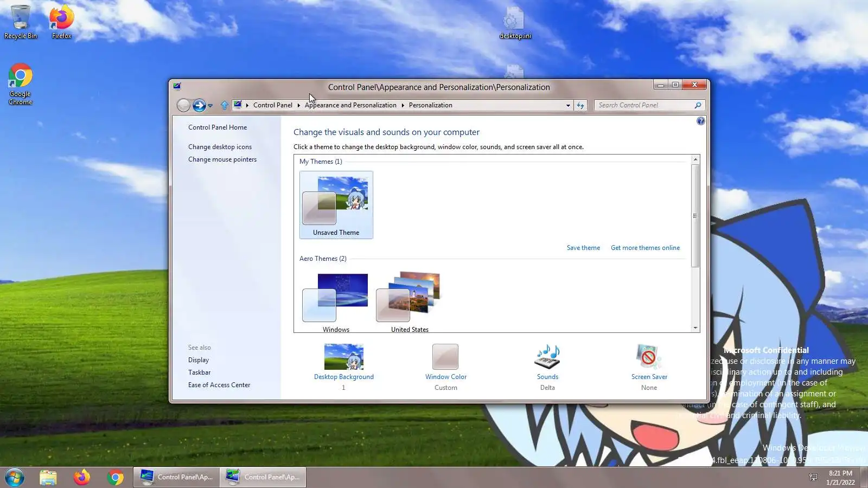868x488 pixels.
Task: Click the themes list scrollbar thumb
Action: [x=695, y=215]
